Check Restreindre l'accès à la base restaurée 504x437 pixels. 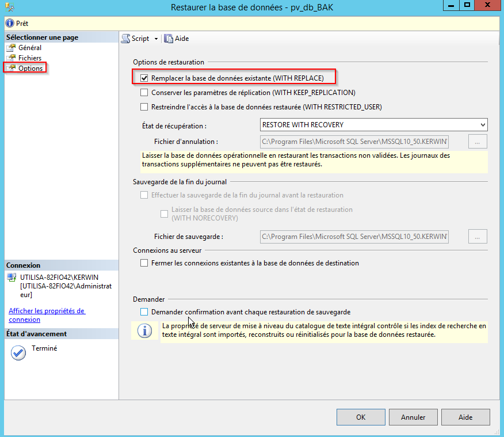coord(144,107)
